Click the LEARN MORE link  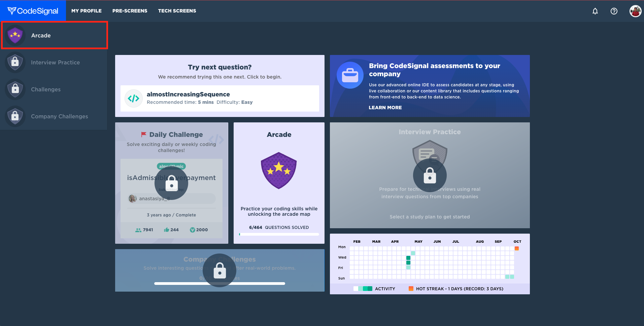pos(385,108)
